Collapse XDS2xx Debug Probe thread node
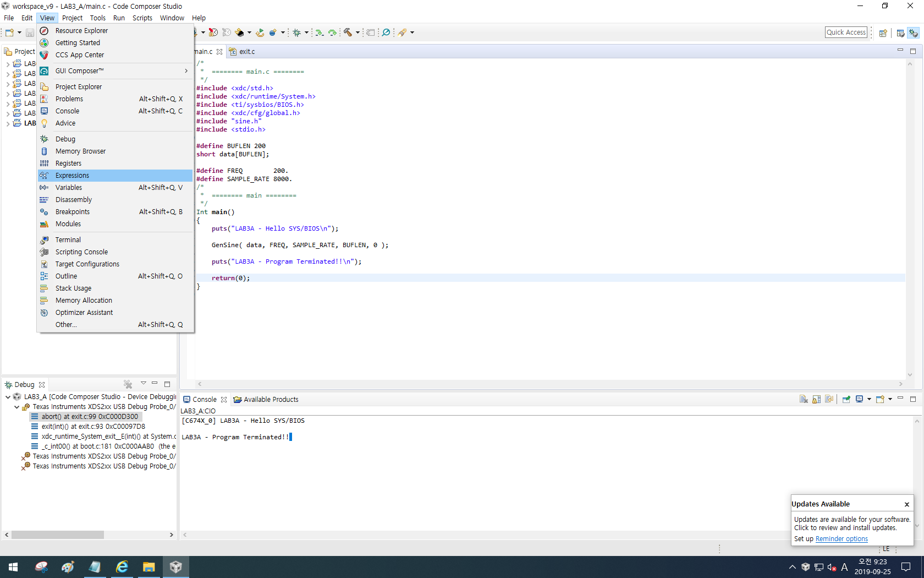Viewport: 924px width, 578px height. (16, 407)
